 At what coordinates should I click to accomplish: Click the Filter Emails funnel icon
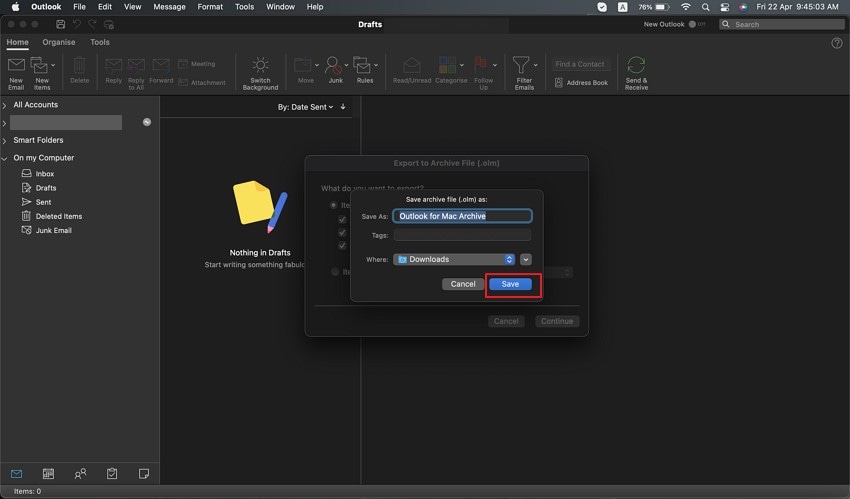521,65
